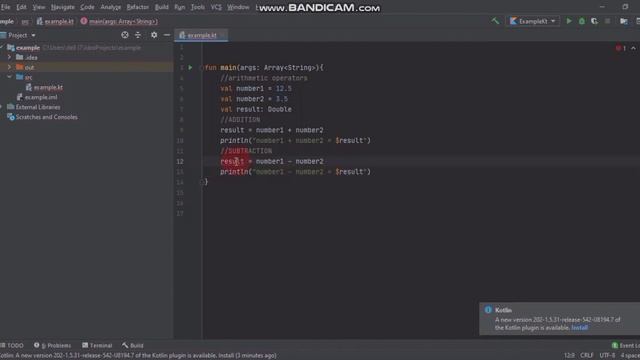Viewport: 640px width, 360px height.
Task: Click the green Build project hammer icon
Action: tap(495, 21)
